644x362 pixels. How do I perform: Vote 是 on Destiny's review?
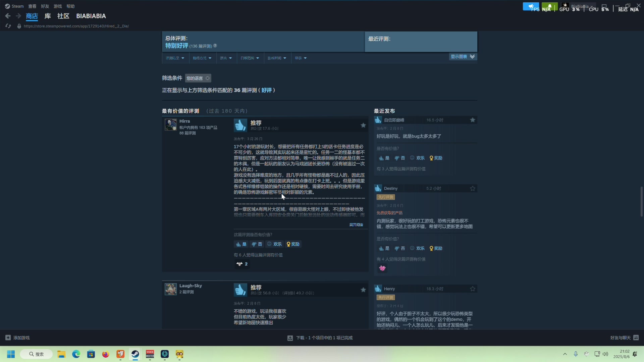(384, 248)
